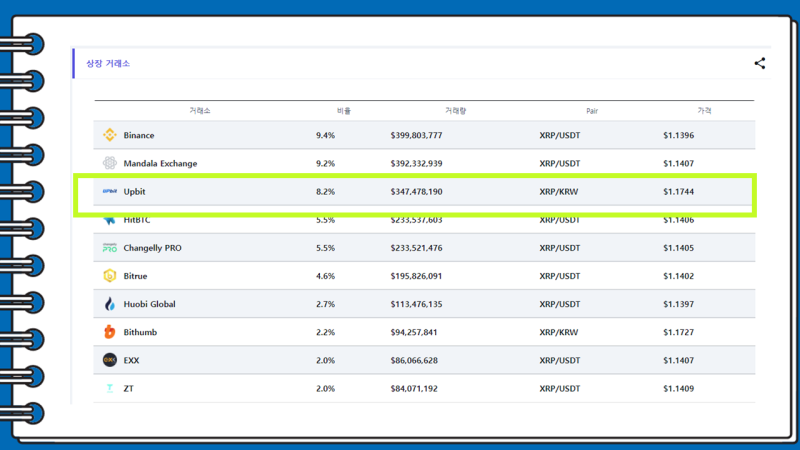Viewport: 800px width, 450px height.
Task: Click the price $1.1744
Action: 679,192
